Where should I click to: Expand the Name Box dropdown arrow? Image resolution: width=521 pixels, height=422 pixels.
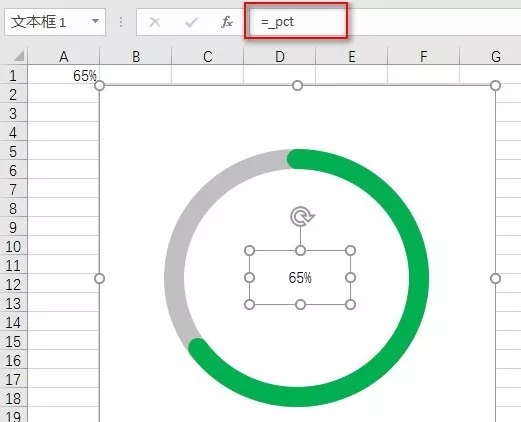(x=95, y=21)
